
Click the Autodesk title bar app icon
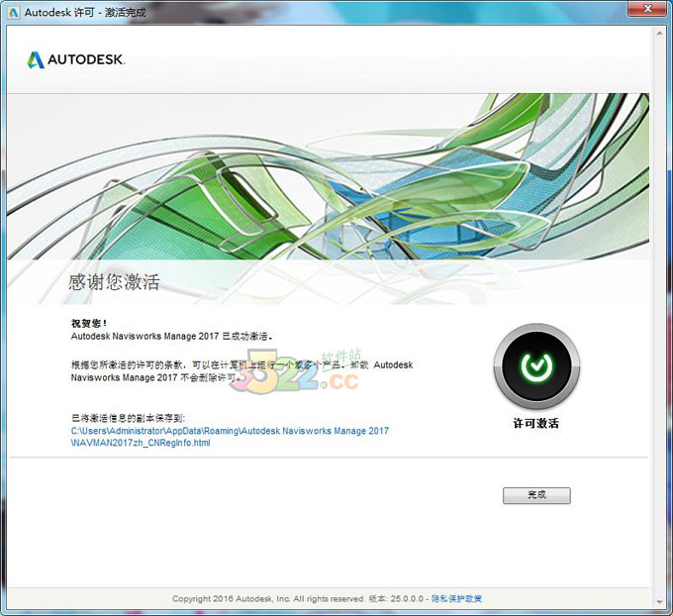tap(14, 13)
